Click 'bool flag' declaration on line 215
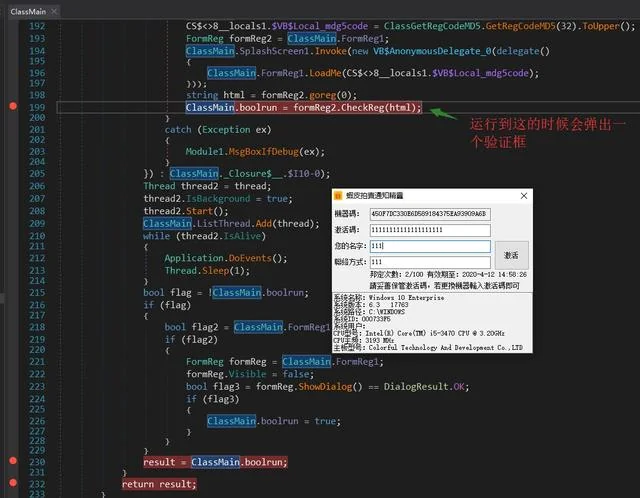This screenshot has width=640, height=498. 167,292
